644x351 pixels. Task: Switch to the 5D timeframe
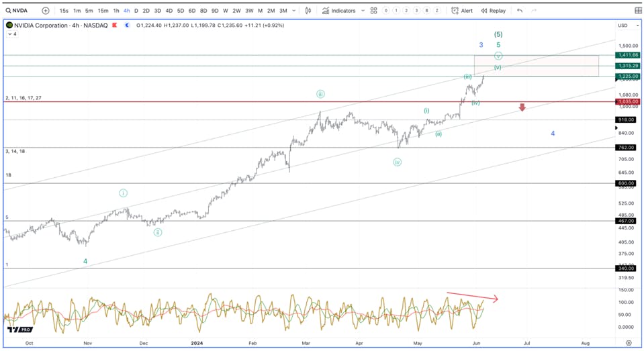coord(181,11)
